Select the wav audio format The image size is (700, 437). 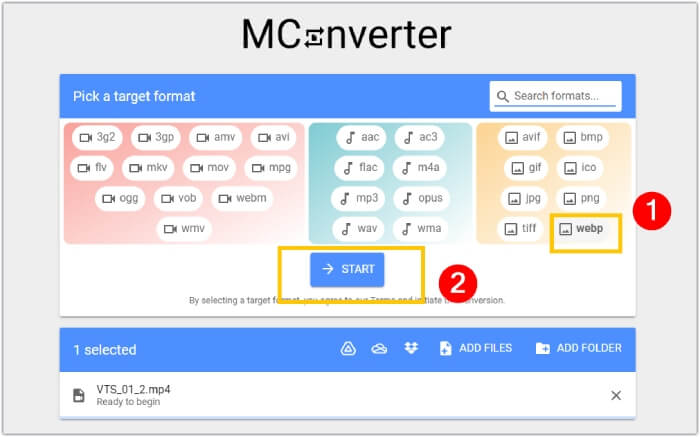point(359,229)
